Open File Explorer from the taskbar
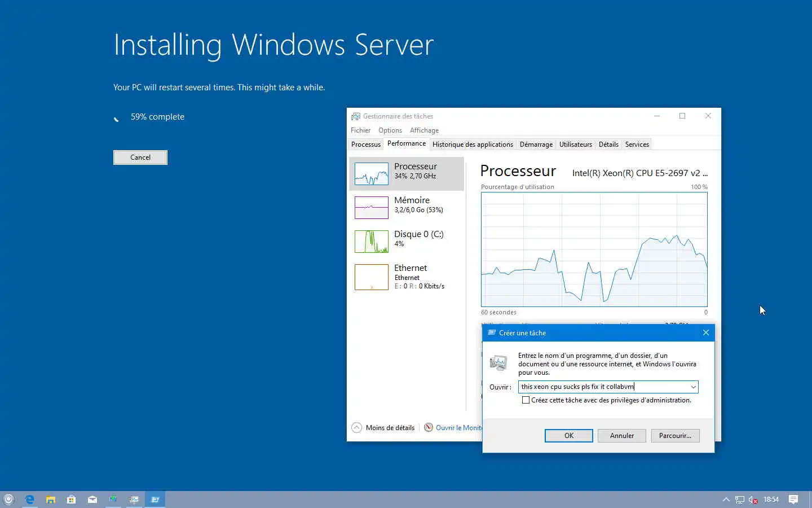 click(x=51, y=499)
